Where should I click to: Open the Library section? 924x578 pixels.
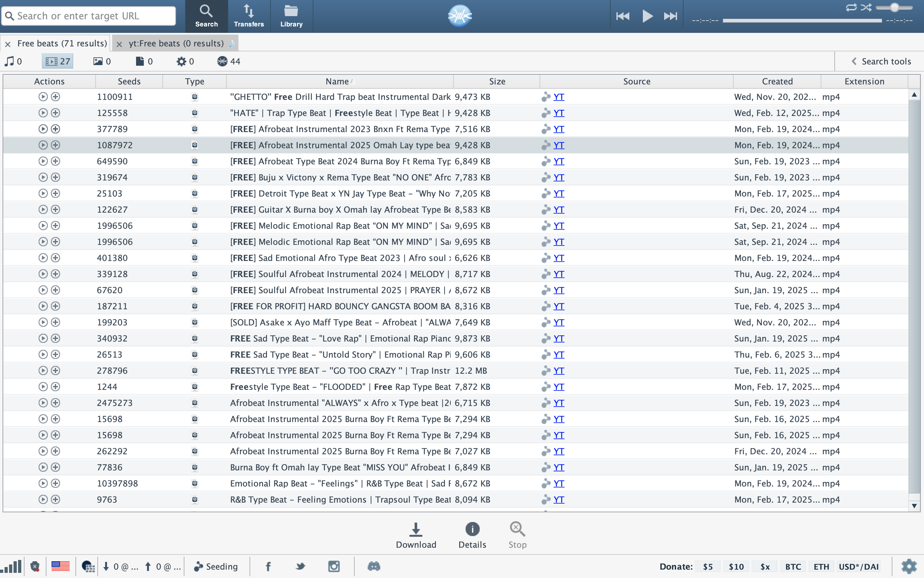pos(291,16)
